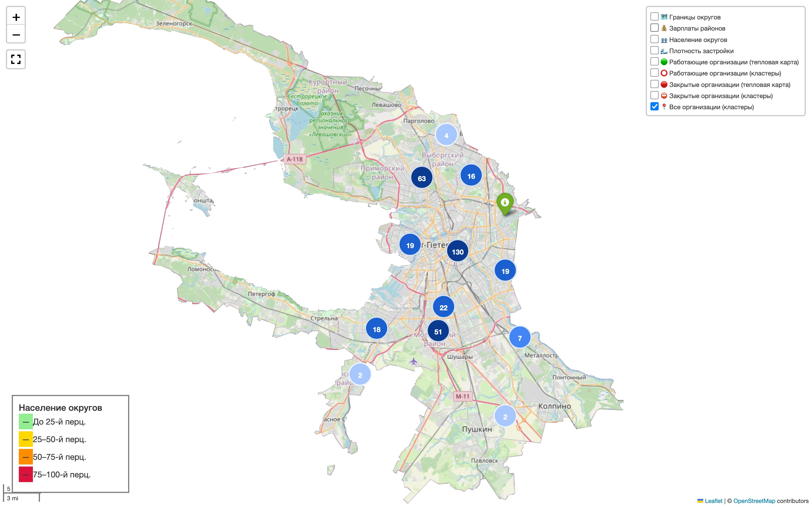
Task: Expand the cluster marker showing 63
Action: click(422, 178)
